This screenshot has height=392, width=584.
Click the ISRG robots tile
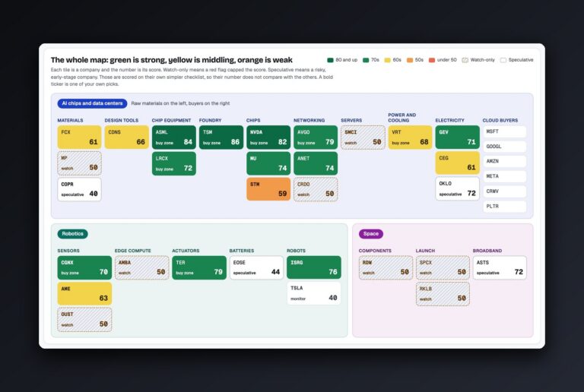(314, 267)
